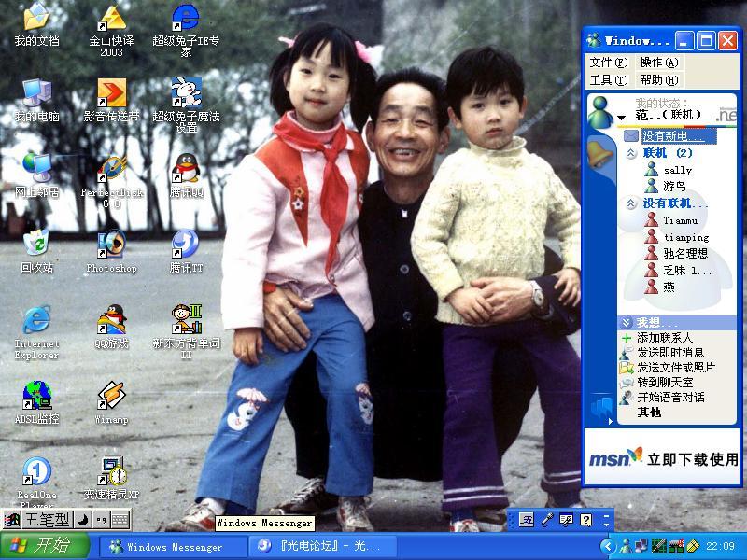Toggle full/half-width moon button on IME bar

point(83,520)
